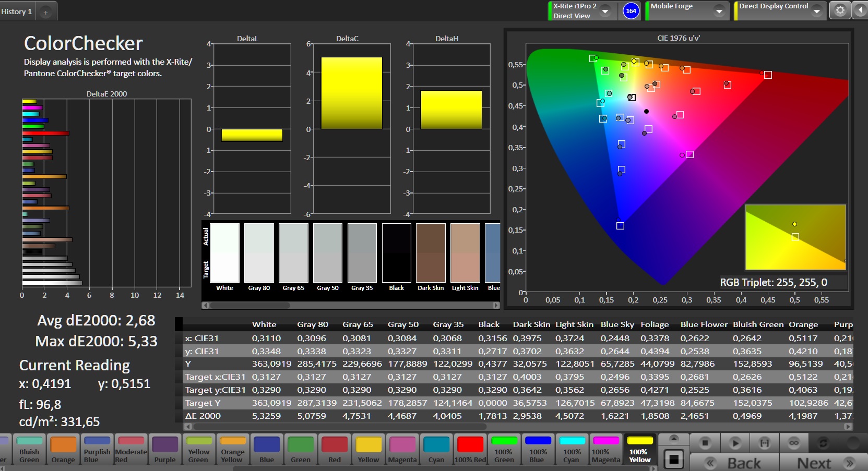Click the large black square pattern icon
868x471 pixels.
[674, 460]
